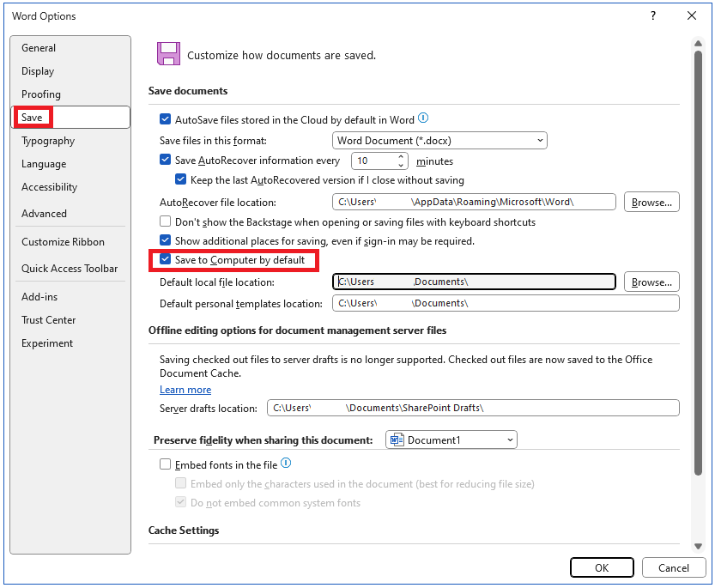Viewport: 715px width, 588px height.
Task: Toggle Show additional places for saving
Action: point(165,241)
